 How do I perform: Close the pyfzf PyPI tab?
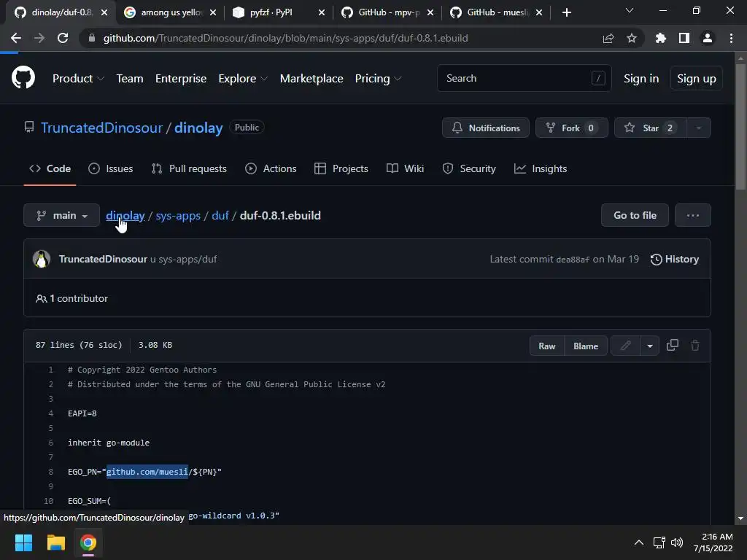pos(322,12)
